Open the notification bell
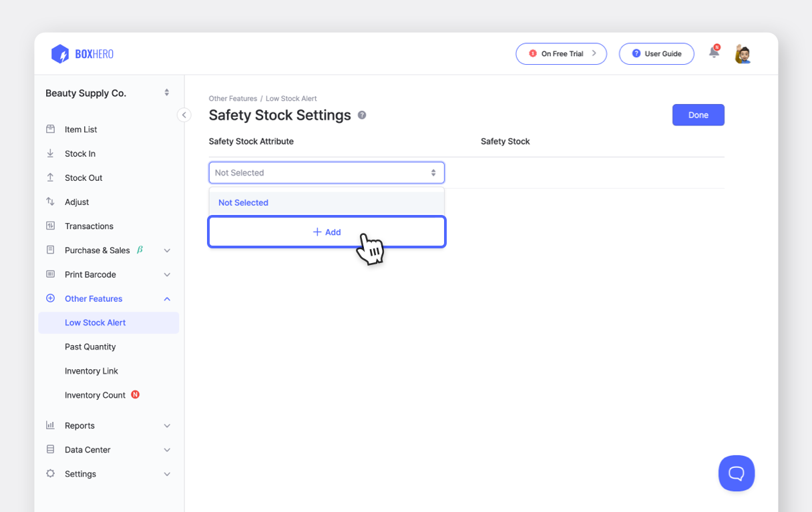812x512 pixels. pos(713,52)
